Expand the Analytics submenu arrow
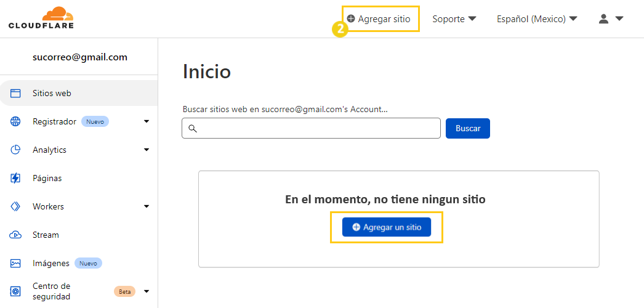This screenshot has width=644, height=308. 147,150
